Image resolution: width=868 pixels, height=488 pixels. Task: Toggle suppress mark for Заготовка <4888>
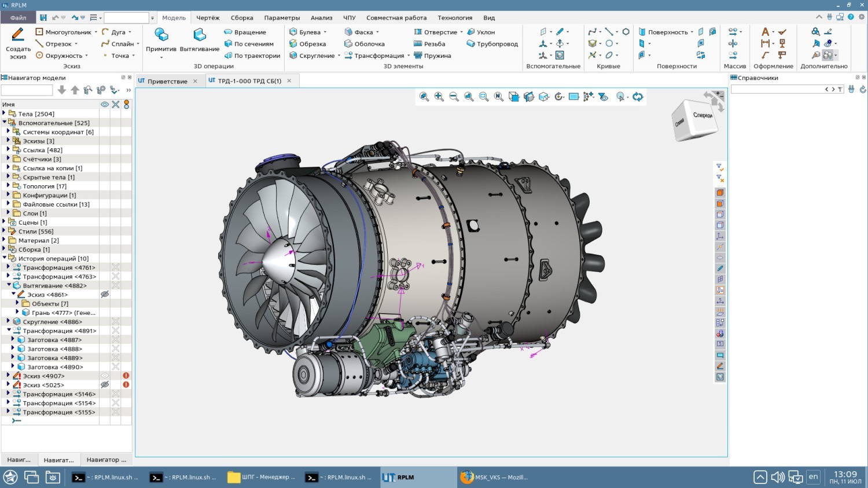pos(116,349)
